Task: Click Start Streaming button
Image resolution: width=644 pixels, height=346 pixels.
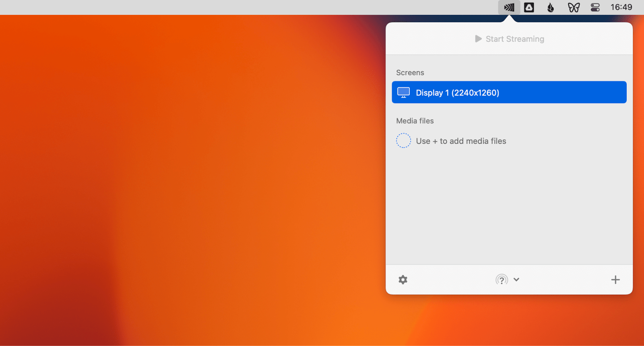Action: [x=509, y=39]
